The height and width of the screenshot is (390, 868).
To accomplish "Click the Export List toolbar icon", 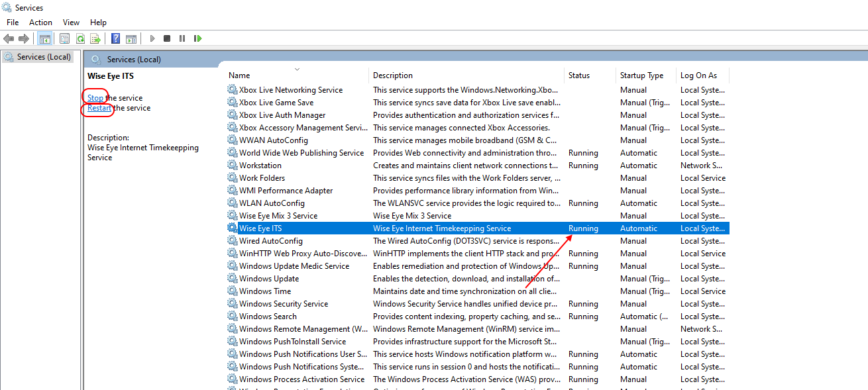I will click(95, 38).
